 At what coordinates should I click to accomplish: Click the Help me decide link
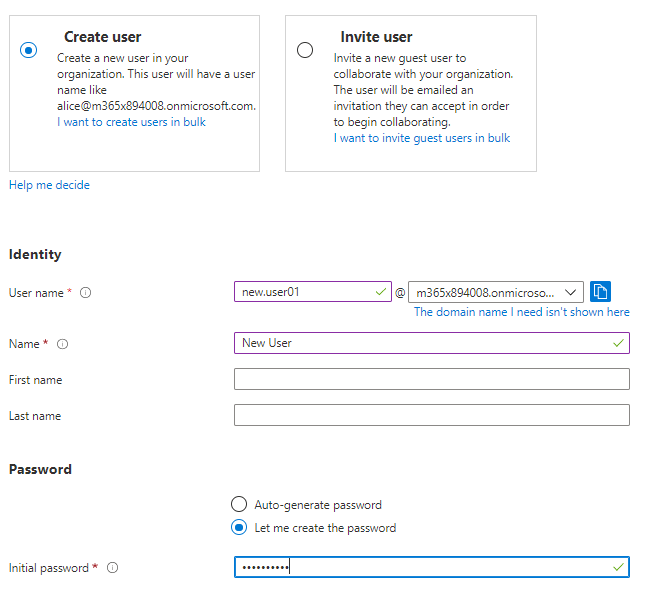(49, 185)
